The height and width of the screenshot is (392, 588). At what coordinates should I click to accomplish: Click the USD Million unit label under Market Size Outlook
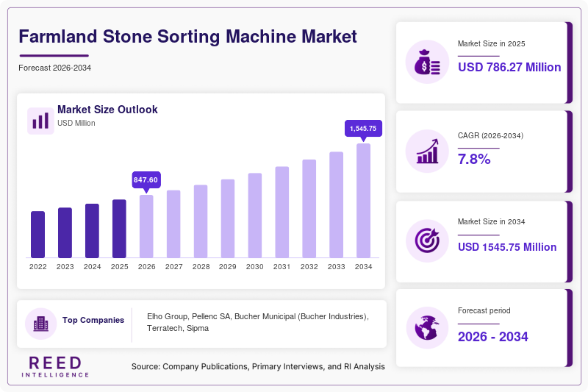76,123
